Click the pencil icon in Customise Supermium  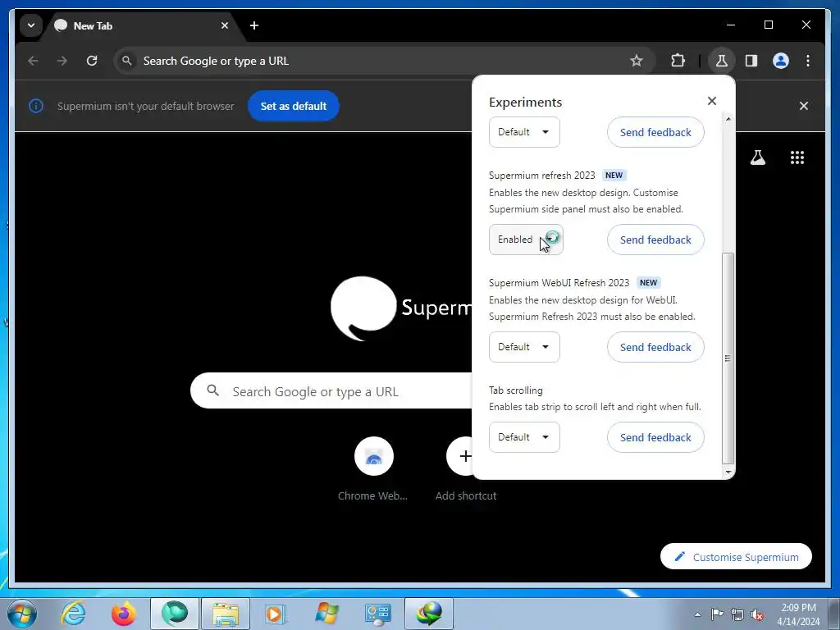pyautogui.click(x=679, y=557)
